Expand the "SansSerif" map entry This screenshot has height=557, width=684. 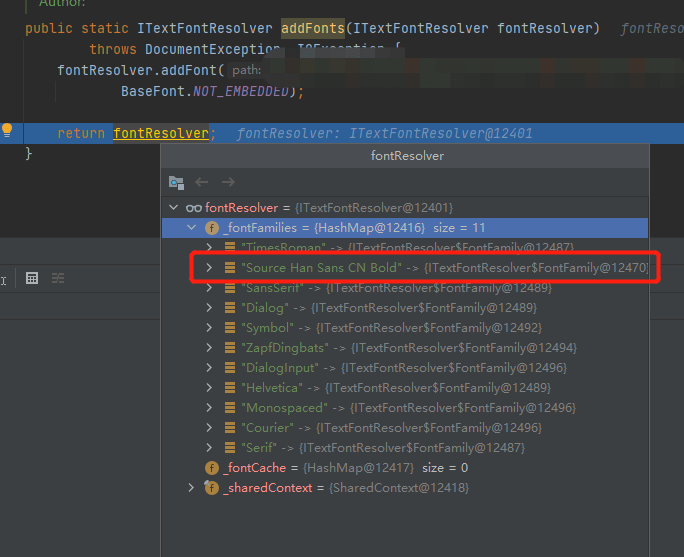pyautogui.click(x=209, y=287)
